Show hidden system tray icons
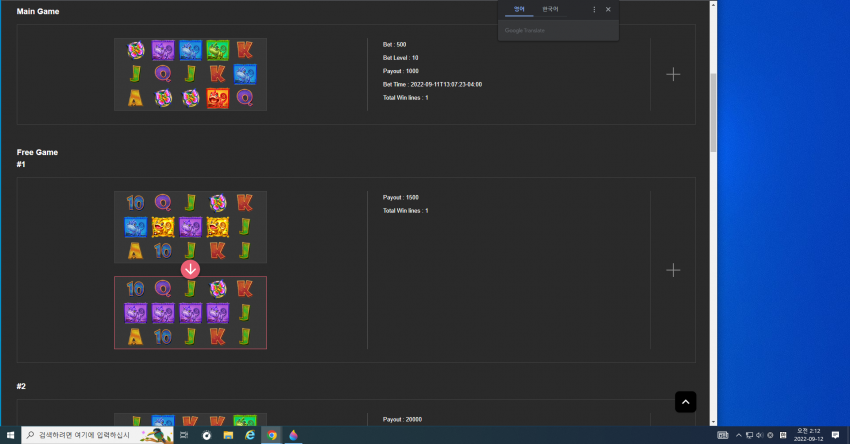Image resolution: width=850 pixels, height=444 pixels. pyautogui.click(x=738, y=435)
